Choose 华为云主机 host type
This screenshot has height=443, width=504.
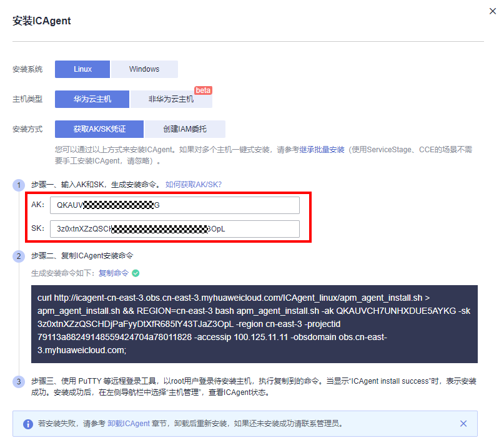coord(92,99)
